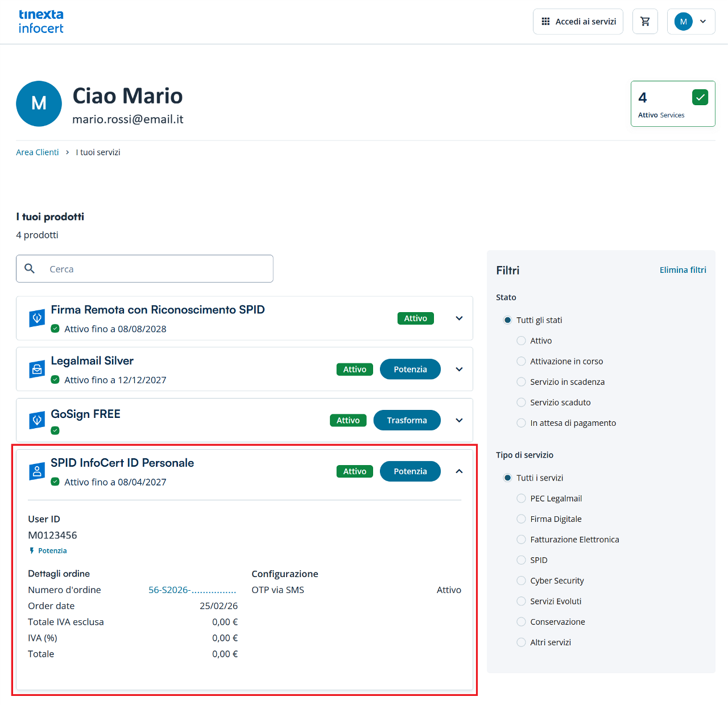Click Elimina filtri link
The width and height of the screenshot is (728, 705).
click(682, 270)
